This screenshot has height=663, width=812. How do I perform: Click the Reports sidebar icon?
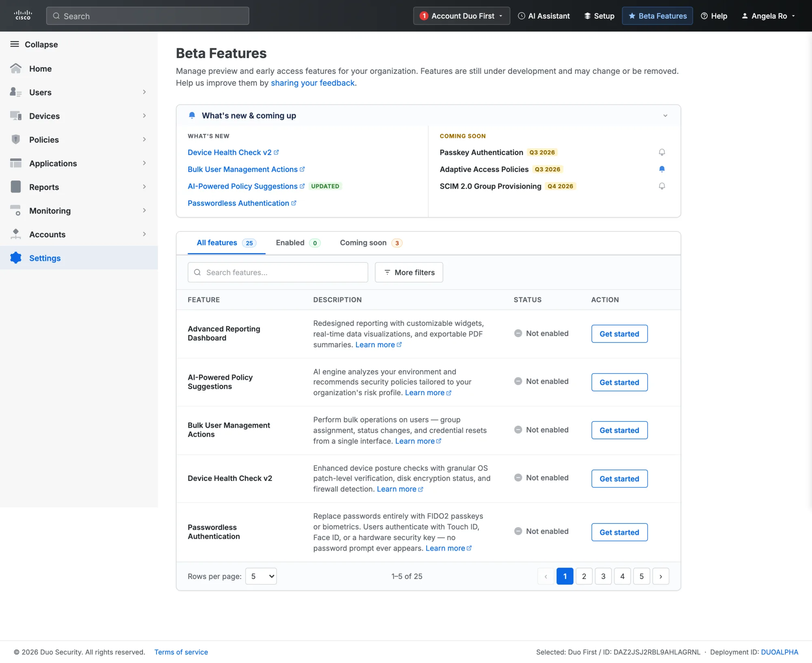click(x=16, y=187)
